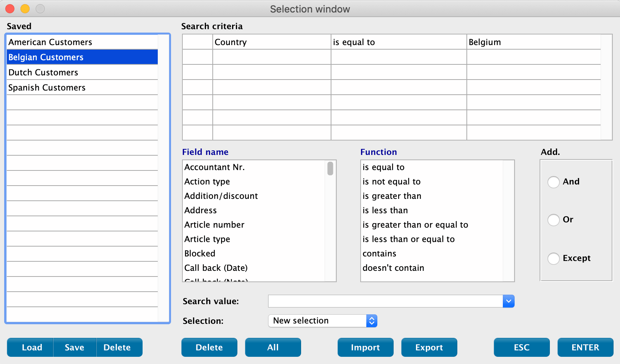Select Belgian Customers saved selection
The width and height of the screenshot is (620, 364).
point(82,57)
